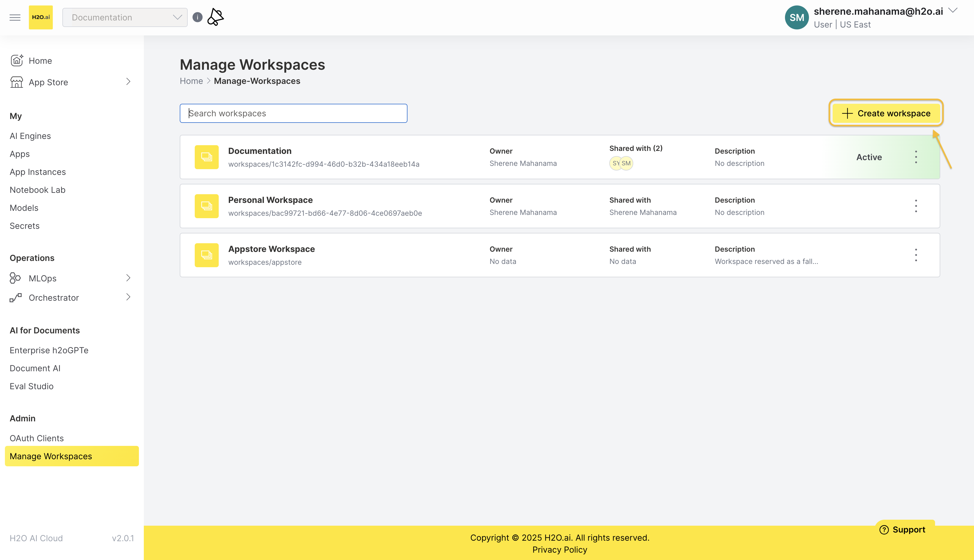The height and width of the screenshot is (560, 974).
Task: Click the Create workspace button
Action: (x=886, y=113)
